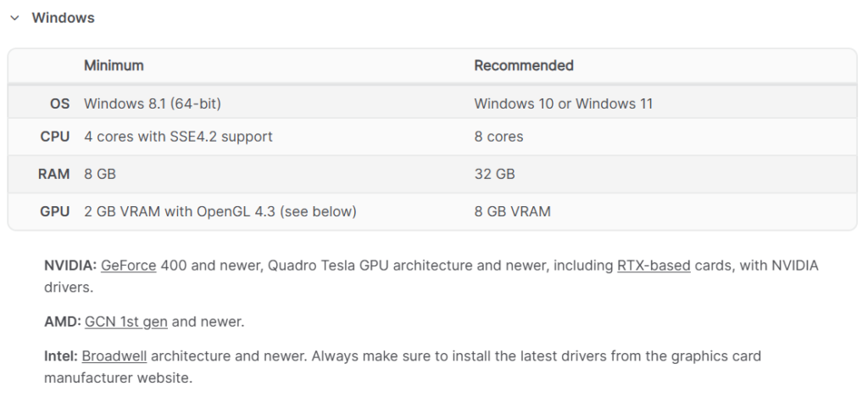
Task: Select the CPU row label
Action: point(55,137)
